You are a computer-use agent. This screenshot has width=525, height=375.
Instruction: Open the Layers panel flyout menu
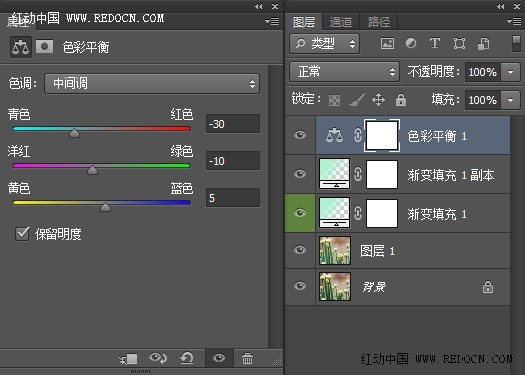coord(514,21)
